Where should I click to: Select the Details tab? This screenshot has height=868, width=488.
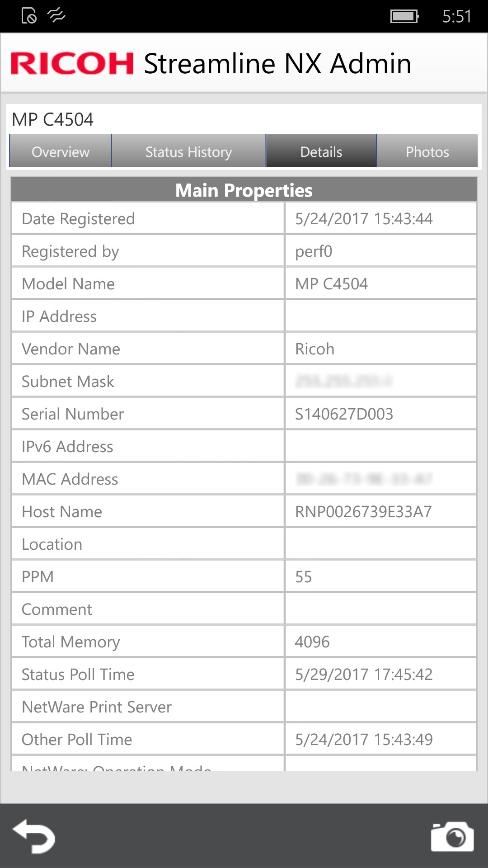321,151
